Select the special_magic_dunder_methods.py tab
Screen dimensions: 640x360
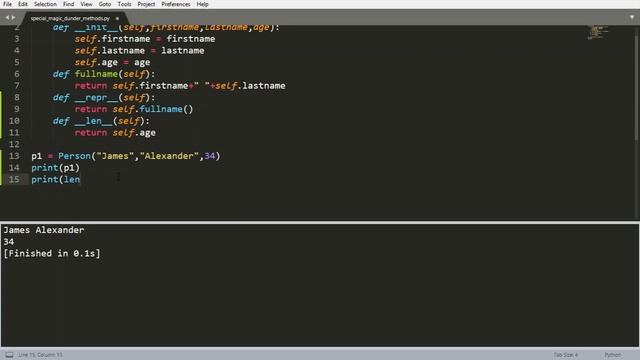70,18
